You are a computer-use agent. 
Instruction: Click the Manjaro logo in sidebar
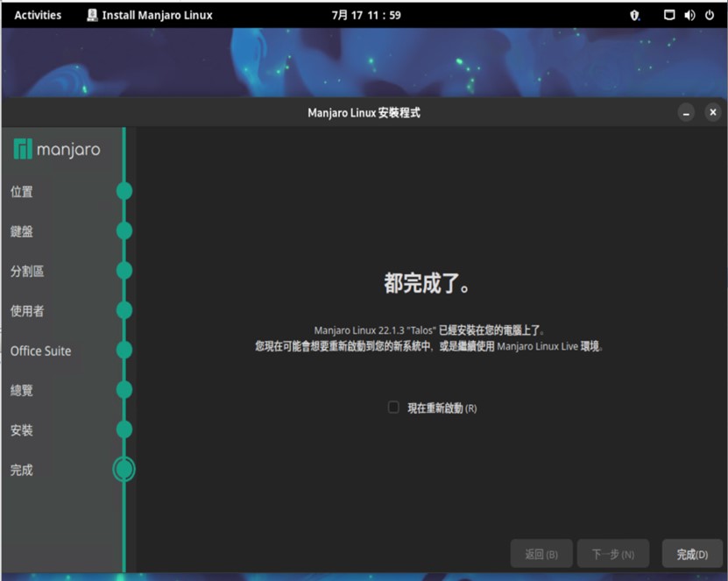57,149
